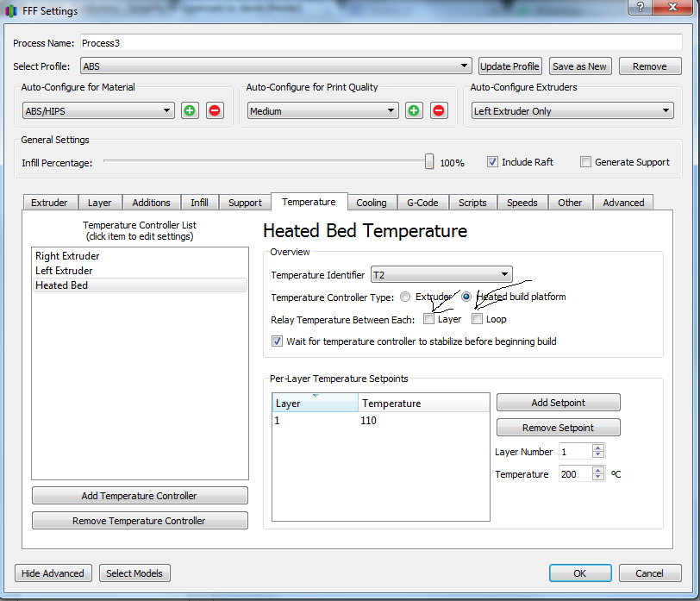Open the Medium print quality dropdown
This screenshot has width=700, height=601.
click(x=322, y=110)
